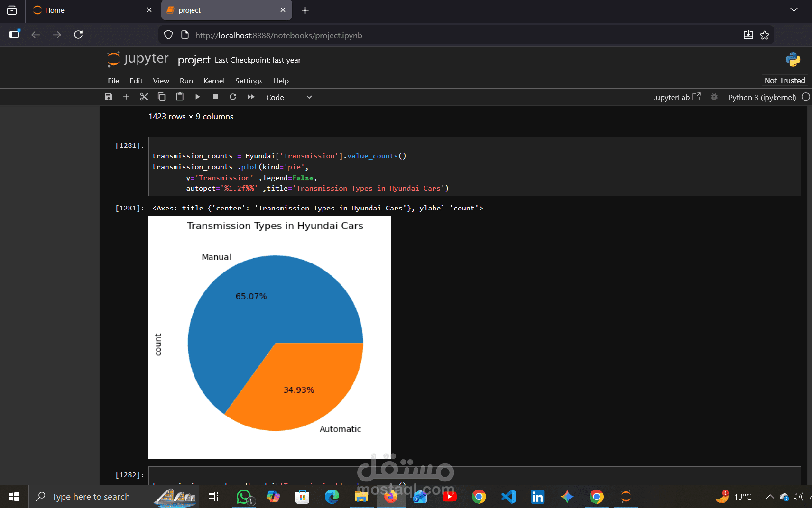The image size is (812, 508).
Task: Save the notebook using the save icon
Action: (x=108, y=97)
